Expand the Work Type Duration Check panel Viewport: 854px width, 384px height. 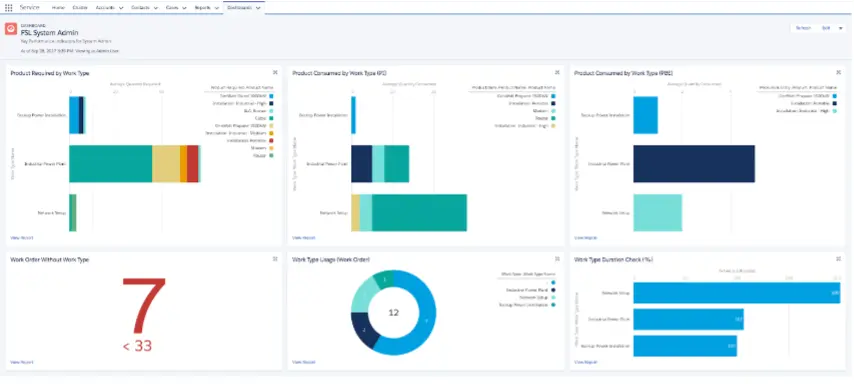click(839, 259)
